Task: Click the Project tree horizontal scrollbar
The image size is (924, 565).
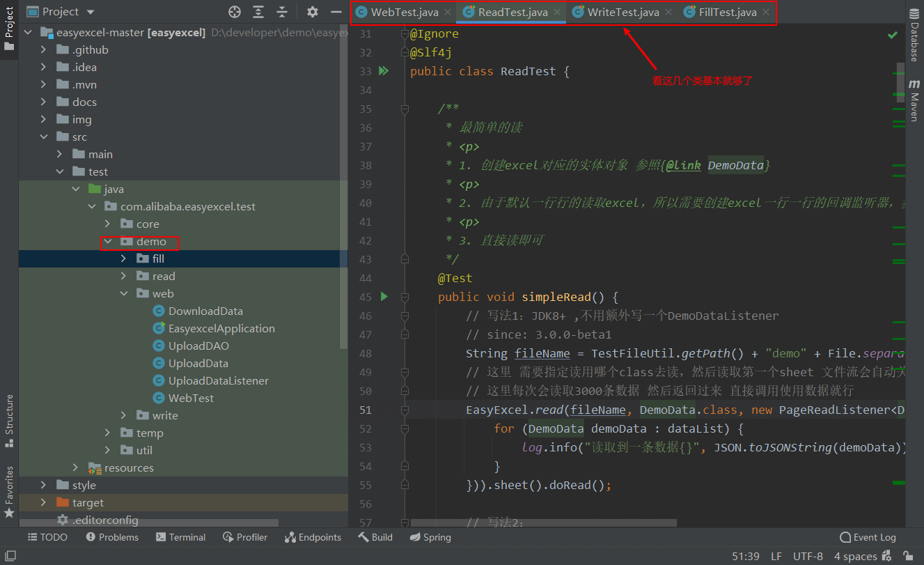Action: [149, 523]
